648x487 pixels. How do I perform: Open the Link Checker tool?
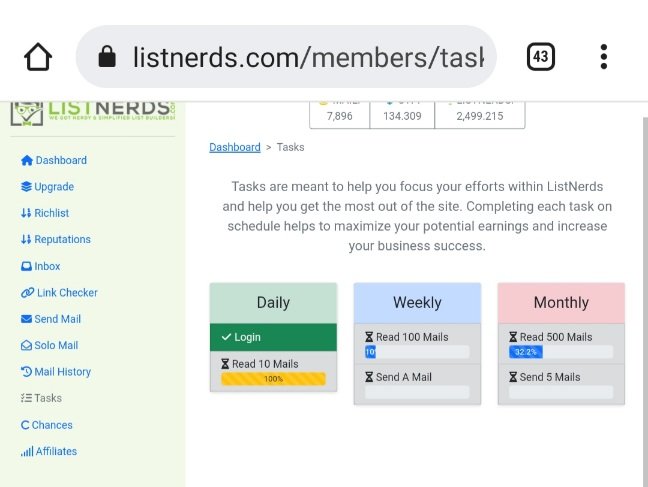[x=59, y=293]
